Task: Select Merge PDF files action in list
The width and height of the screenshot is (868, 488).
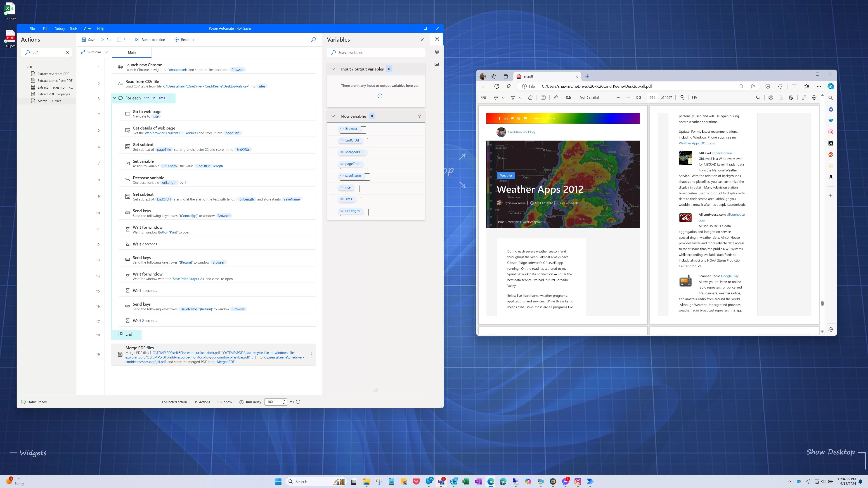Action: [49, 101]
